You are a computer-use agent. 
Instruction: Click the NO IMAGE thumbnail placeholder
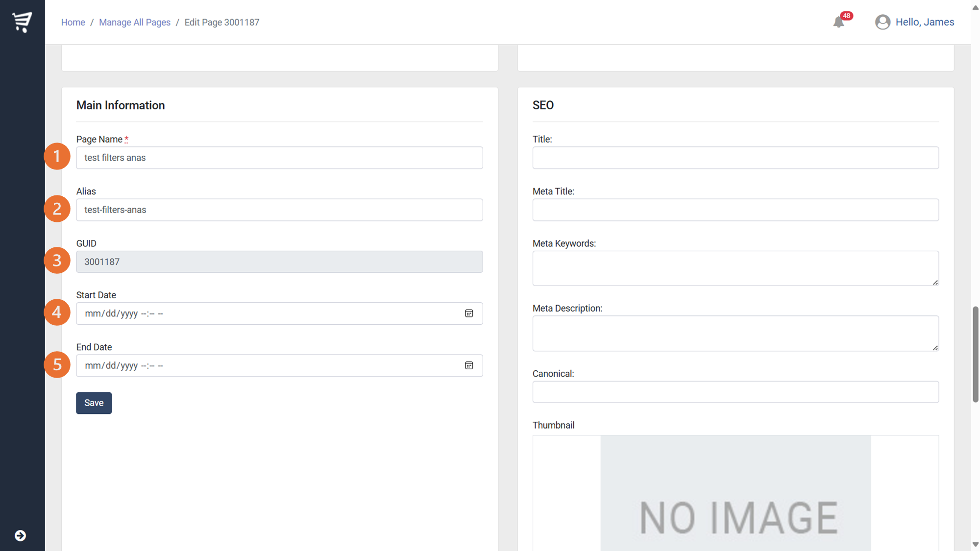pyautogui.click(x=735, y=495)
